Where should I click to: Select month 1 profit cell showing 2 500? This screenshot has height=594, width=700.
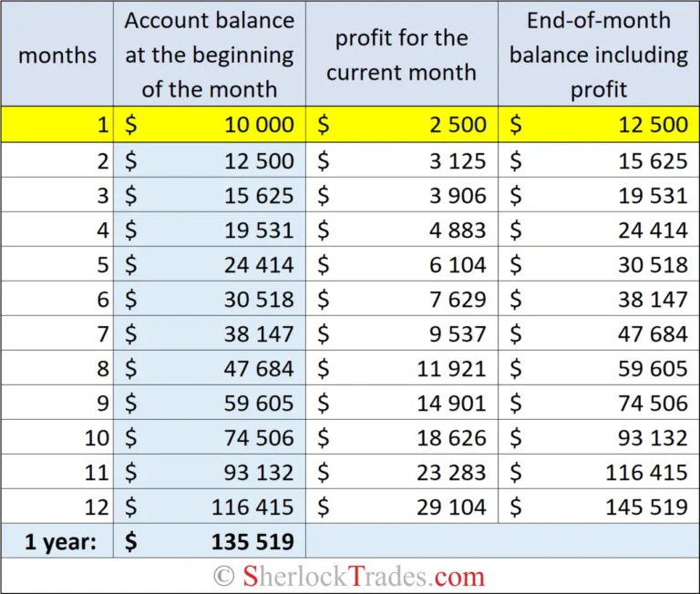[x=401, y=125]
